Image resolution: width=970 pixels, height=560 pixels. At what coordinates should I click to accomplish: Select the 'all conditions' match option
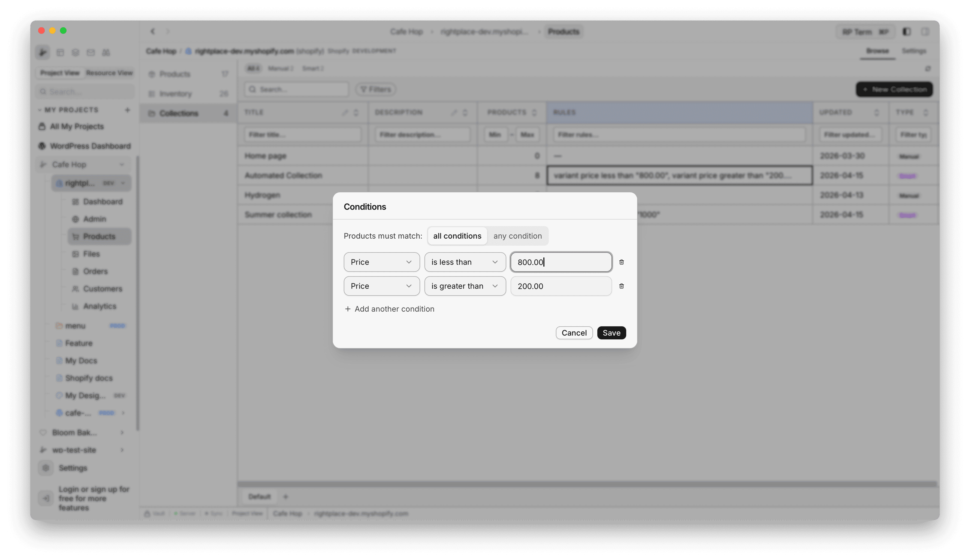pos(457,236)
